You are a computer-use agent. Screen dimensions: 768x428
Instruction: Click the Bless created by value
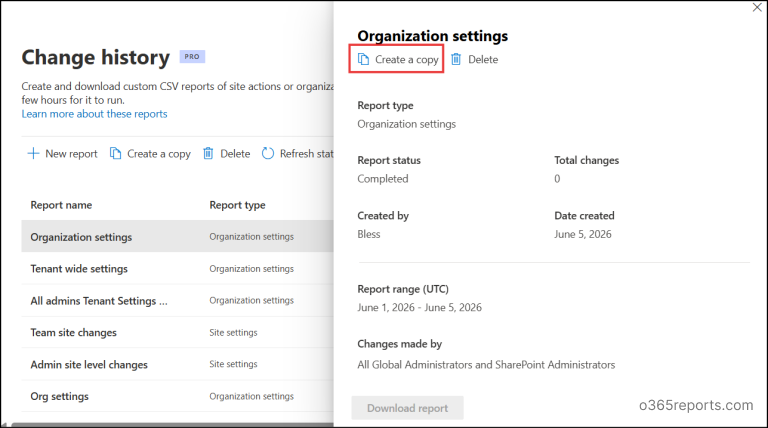coord(369,234)
